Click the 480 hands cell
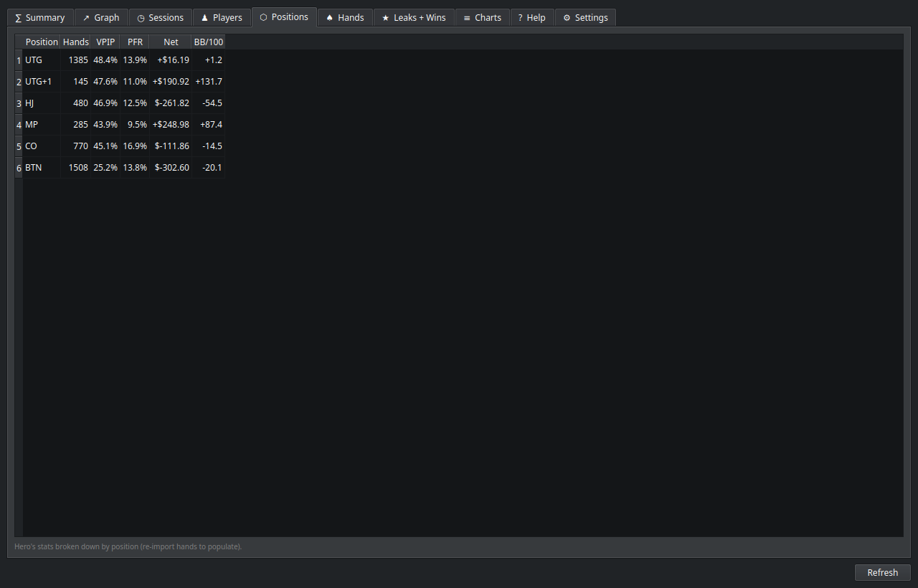 coord(75,103)
